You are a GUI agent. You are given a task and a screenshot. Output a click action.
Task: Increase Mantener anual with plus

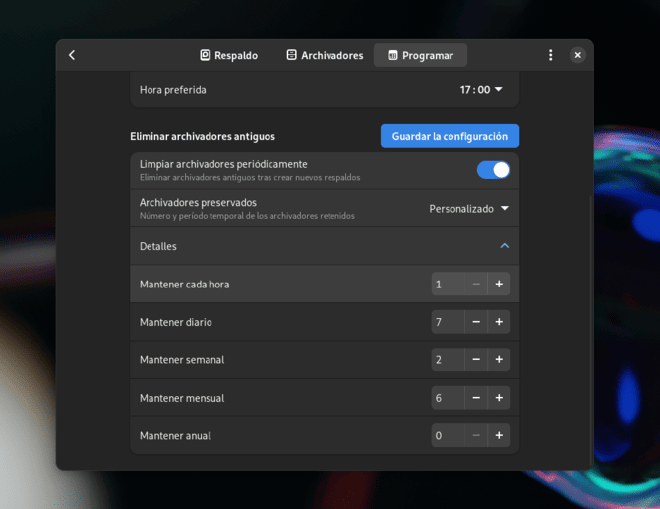499,435
